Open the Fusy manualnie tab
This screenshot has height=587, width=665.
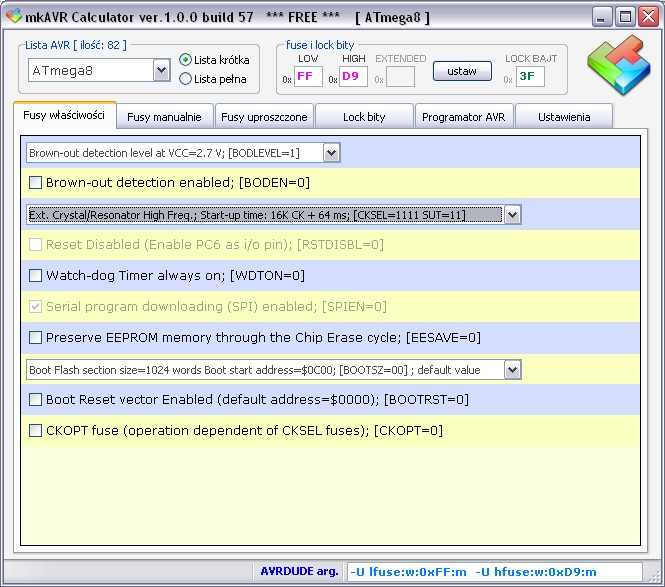tap(165, 117)
